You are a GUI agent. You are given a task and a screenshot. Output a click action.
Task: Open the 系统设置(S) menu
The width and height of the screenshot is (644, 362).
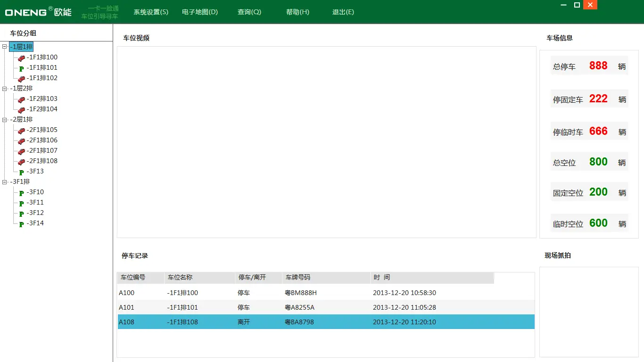pyautogui.click(x=150, y=12)
